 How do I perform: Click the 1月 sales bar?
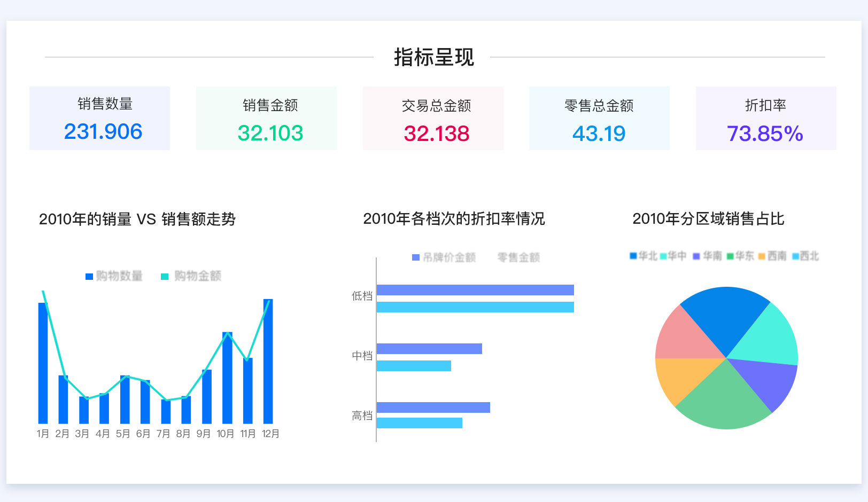tap(43, 363)
